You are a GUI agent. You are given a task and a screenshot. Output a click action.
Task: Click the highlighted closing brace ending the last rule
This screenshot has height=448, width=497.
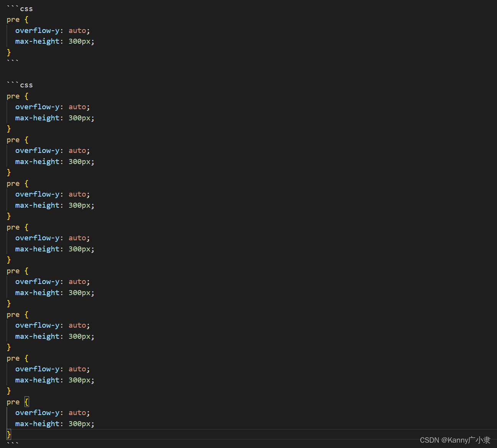click(x=9, y=434)
